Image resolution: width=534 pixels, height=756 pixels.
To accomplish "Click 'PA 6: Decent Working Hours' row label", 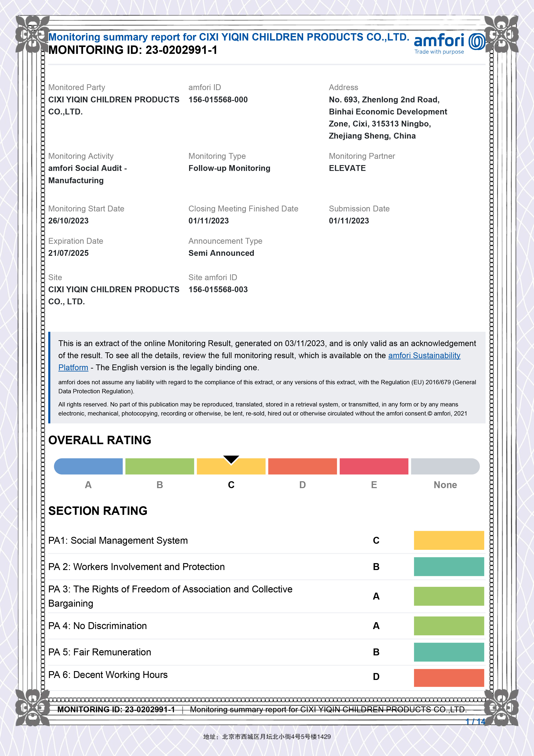I will click(108, 675).
